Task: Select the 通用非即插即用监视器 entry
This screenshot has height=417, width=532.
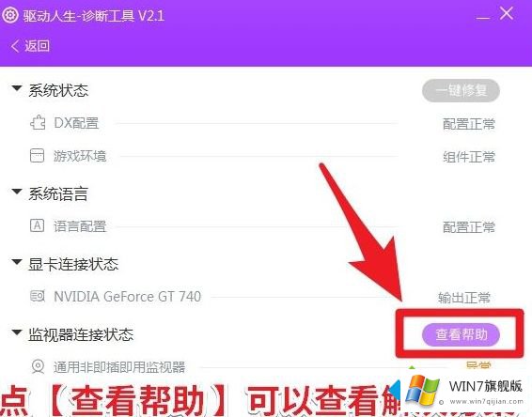Action: [119, 367]
